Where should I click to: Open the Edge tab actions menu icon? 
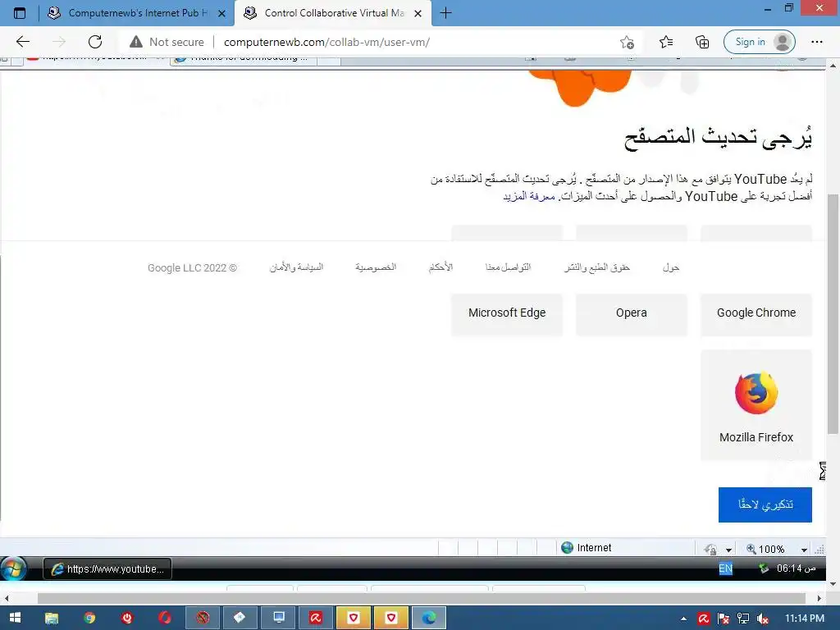(x=20, y=13)
